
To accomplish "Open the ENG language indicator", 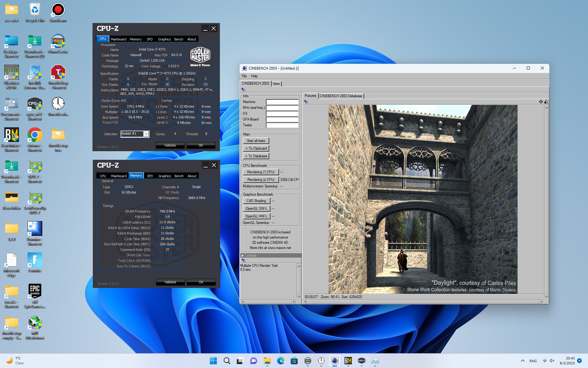I will coord(533,361).
